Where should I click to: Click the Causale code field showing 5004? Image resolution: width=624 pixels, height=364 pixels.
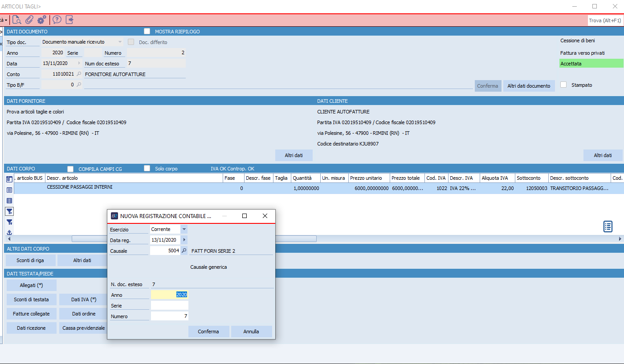click(x=165, y=251)
